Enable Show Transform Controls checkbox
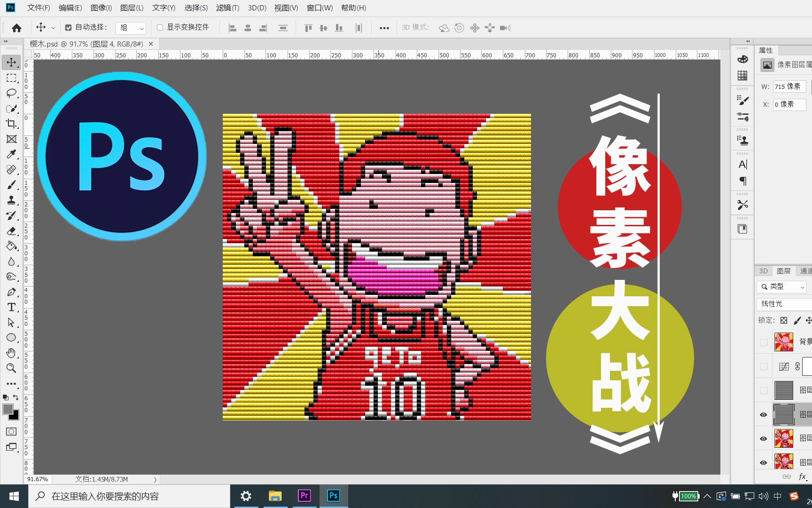This screenshot has height=508, width=812. 160,28
